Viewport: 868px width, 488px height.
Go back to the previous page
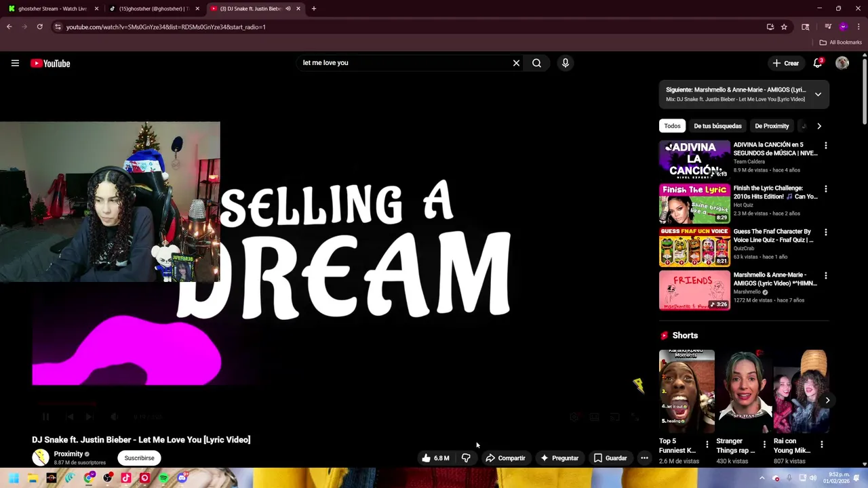9,27
